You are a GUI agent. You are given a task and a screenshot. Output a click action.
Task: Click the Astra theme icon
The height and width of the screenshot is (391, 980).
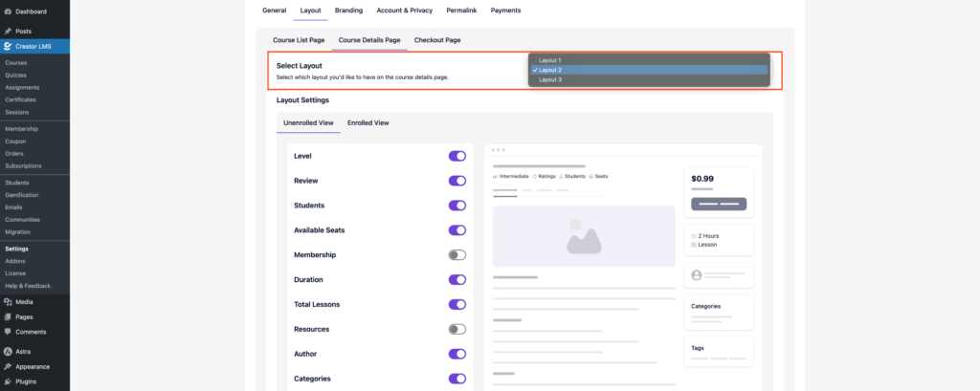(8, 352)
